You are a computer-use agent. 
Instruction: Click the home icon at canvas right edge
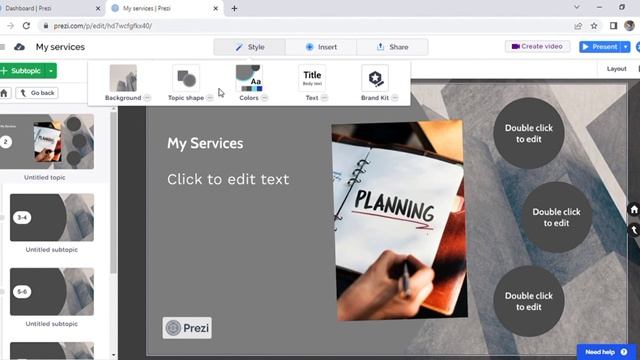tap(634, 210)
